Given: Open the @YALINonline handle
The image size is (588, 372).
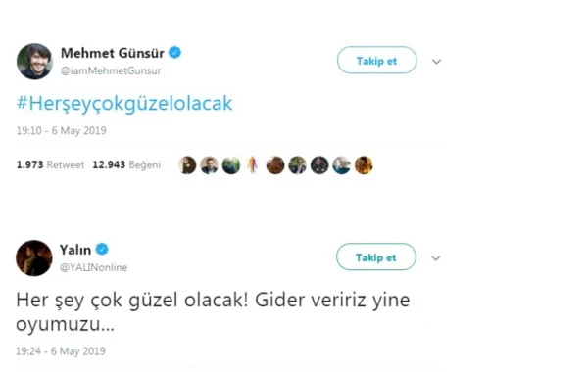Looking at the screenshot, I should 93,267.
